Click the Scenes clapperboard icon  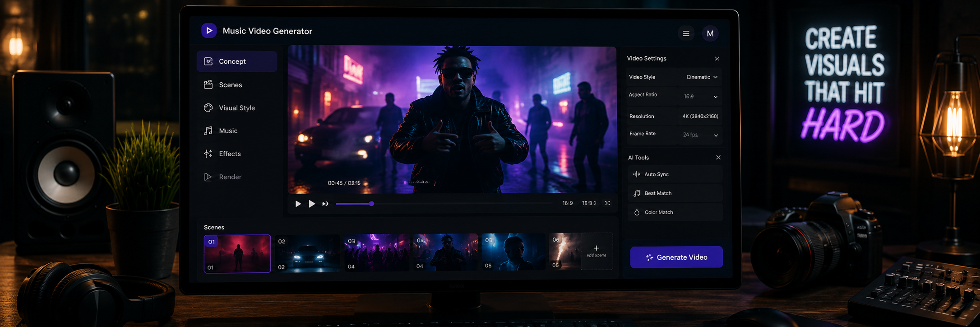tap(208, 84)
